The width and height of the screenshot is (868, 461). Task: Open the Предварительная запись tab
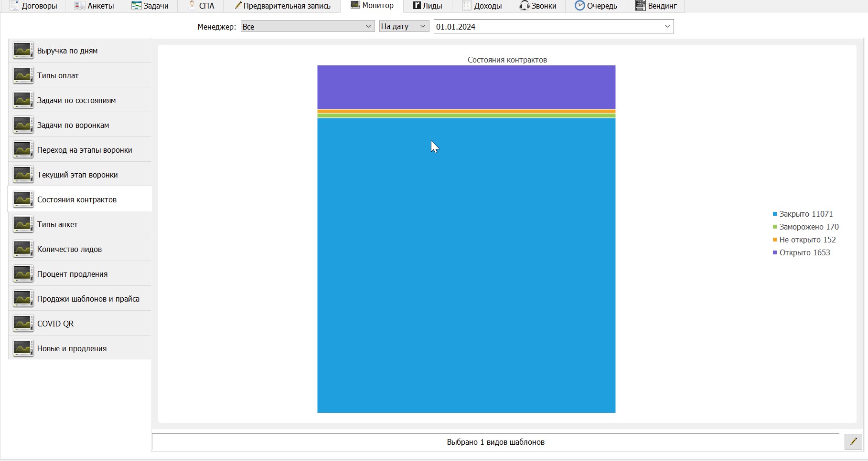point(282,6)
